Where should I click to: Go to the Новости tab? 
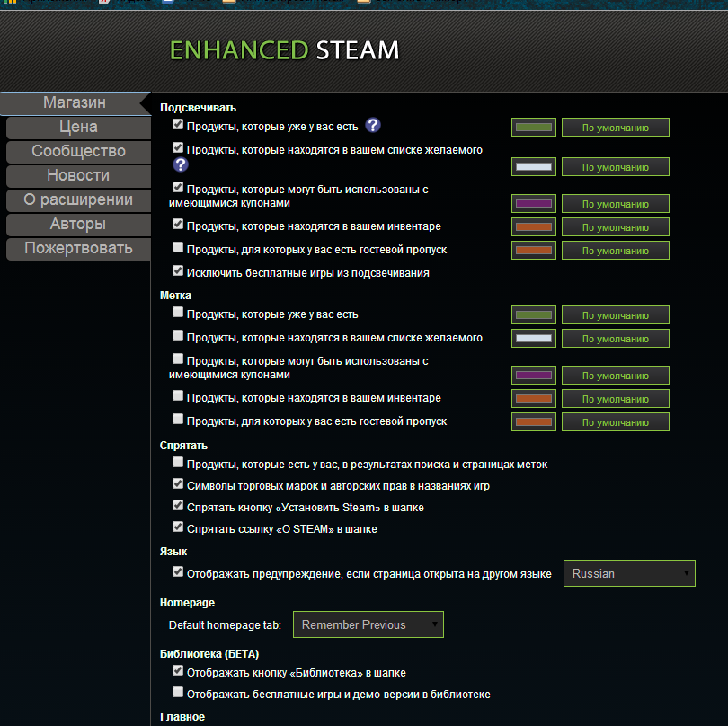(78, 175)
